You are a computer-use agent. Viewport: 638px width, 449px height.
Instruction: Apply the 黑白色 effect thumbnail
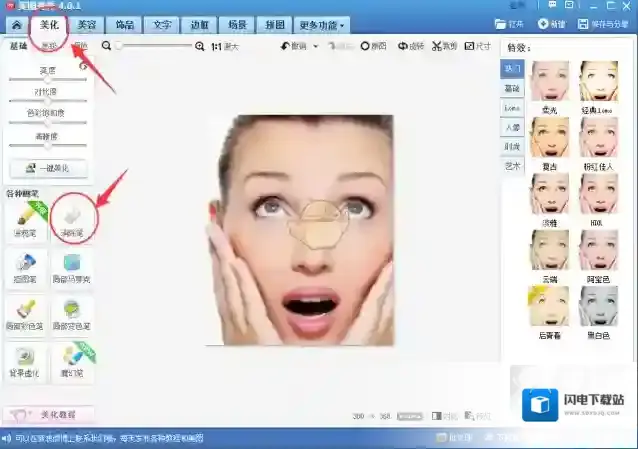[599, 306]
